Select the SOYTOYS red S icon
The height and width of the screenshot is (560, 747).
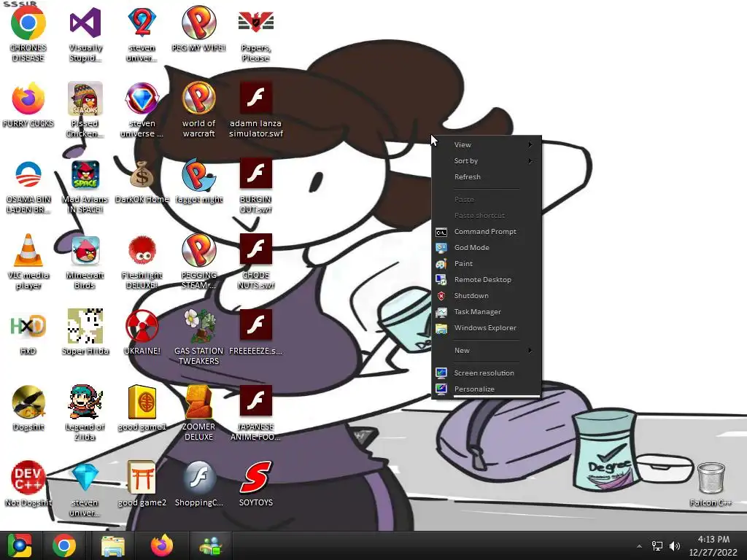point(255,478)
